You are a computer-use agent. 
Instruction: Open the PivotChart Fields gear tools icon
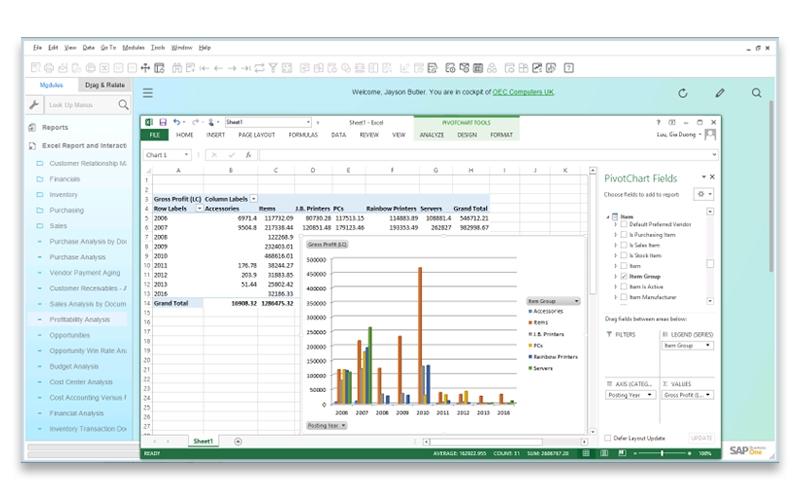pyautogui.click(x=703, y=194)
